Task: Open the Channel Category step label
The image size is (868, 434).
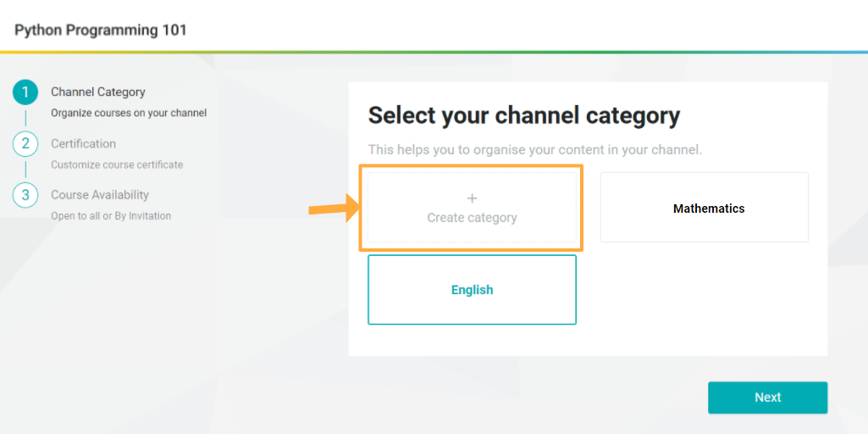Action: (x=98, y=92)
